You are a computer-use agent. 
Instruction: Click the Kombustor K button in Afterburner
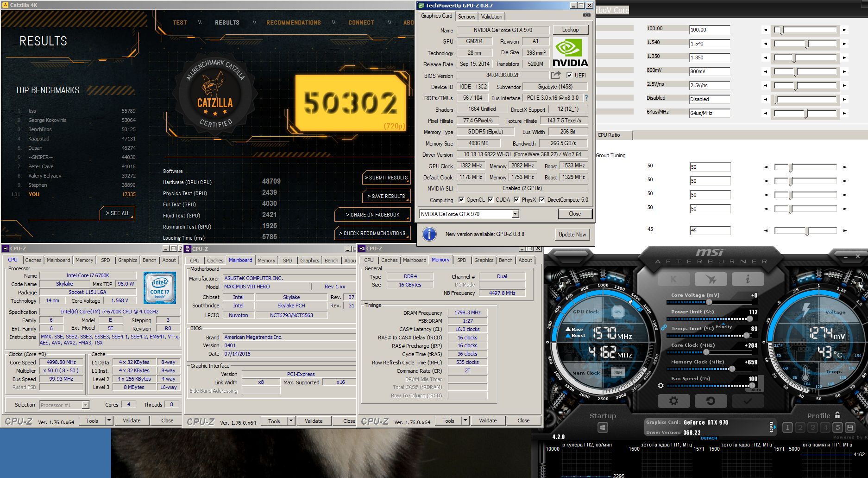[x=674, y=279]
